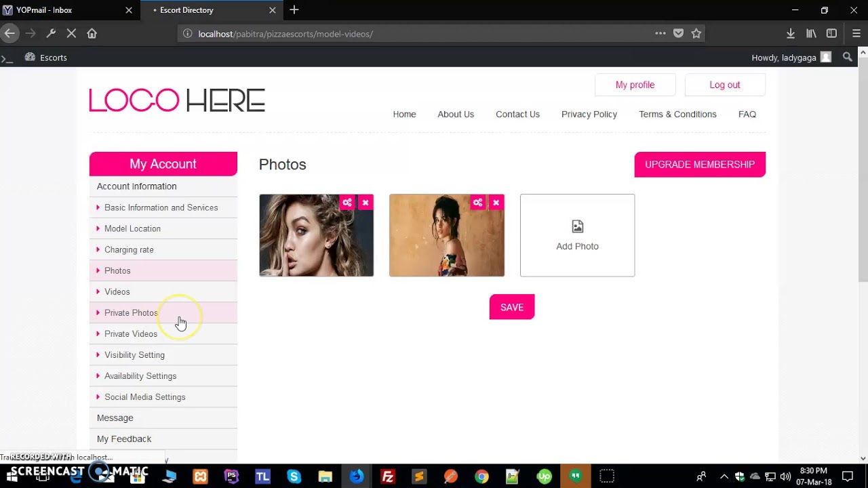Open File Explorer from the taskbar
This screenshot has height=488, width=868.
click(325, 476)
